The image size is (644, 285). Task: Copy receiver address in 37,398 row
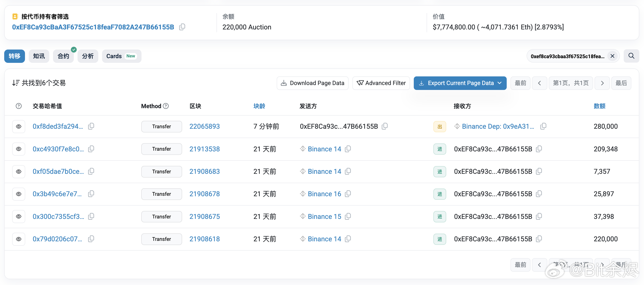click(539, 216)
